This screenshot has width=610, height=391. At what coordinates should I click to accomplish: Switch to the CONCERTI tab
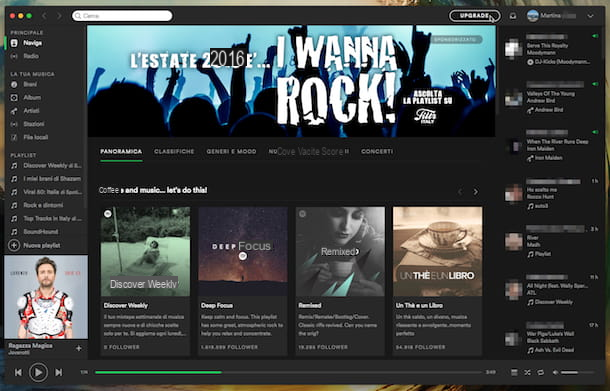click(x=377, y=151)
